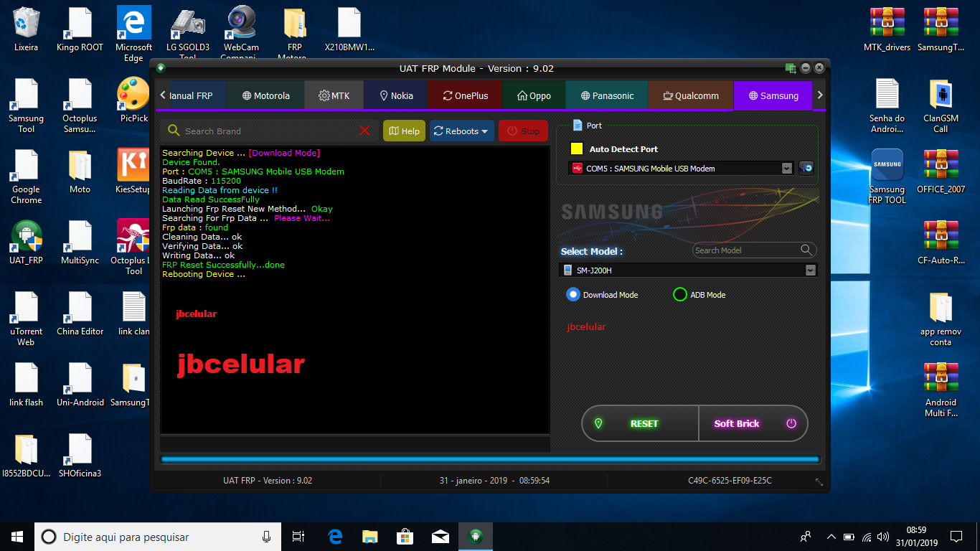Select the ADB Mode radio button

679,294
